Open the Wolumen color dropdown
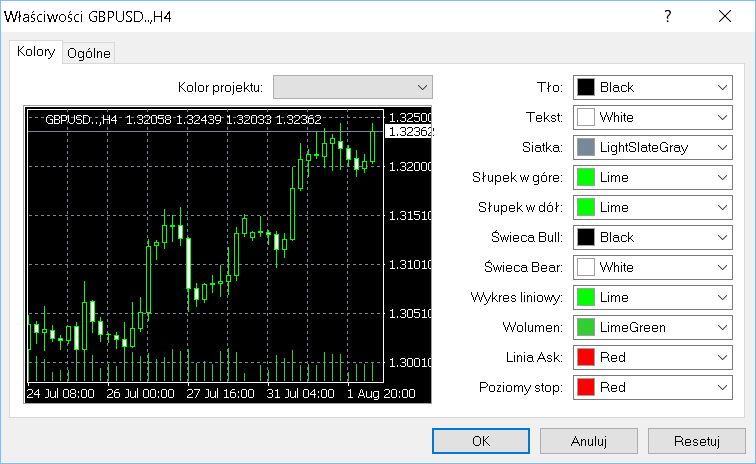 (x=653, y=328)
